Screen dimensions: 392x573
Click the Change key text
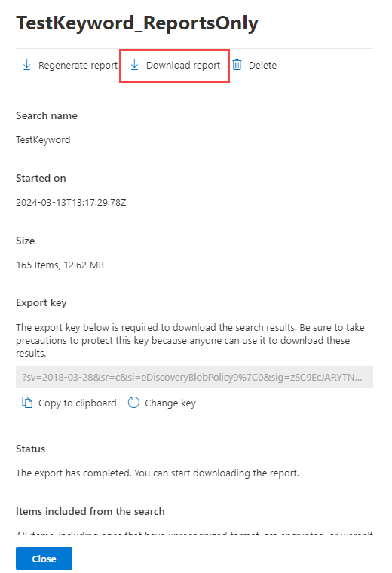[x=170, y=403]
